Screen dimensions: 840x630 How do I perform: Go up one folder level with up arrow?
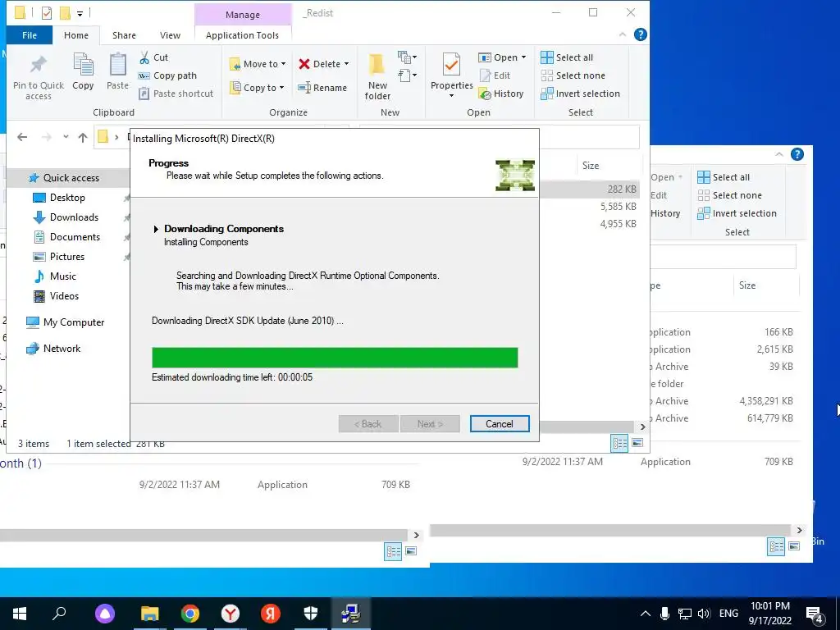point(83,137)
